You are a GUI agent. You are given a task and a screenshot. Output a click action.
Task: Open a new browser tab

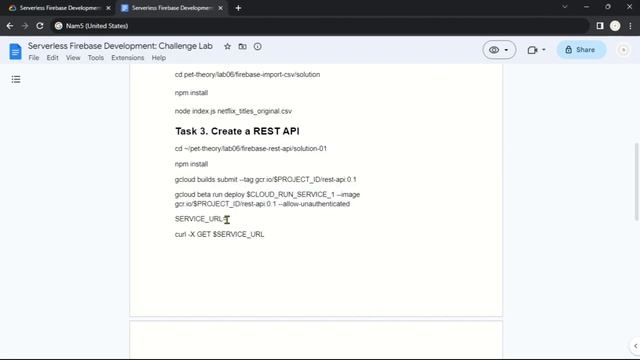pos(238,8)
